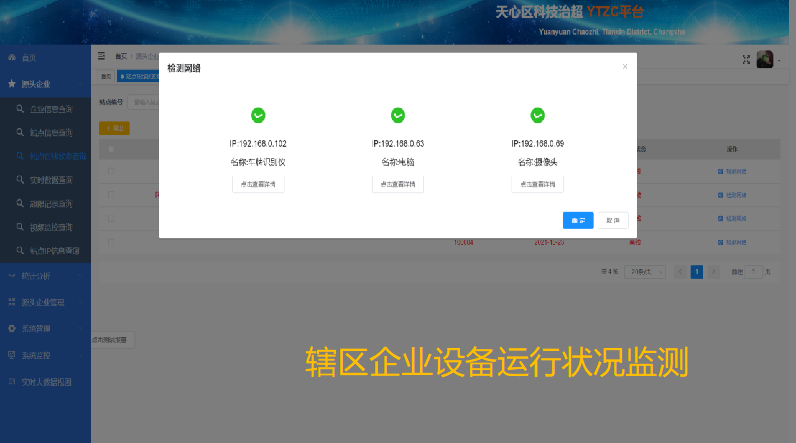Click the 系统管理 gear icon in sidebar
The width and height of the screenshot is (796, 443).
coord(12,328)
